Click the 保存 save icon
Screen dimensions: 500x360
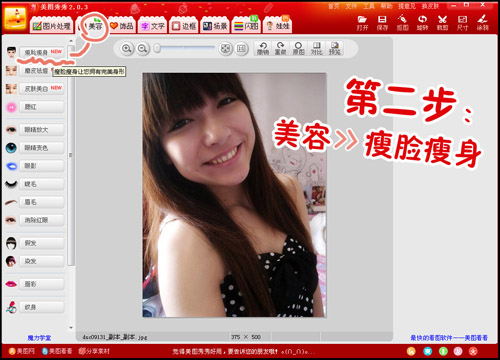pos(382,19)
